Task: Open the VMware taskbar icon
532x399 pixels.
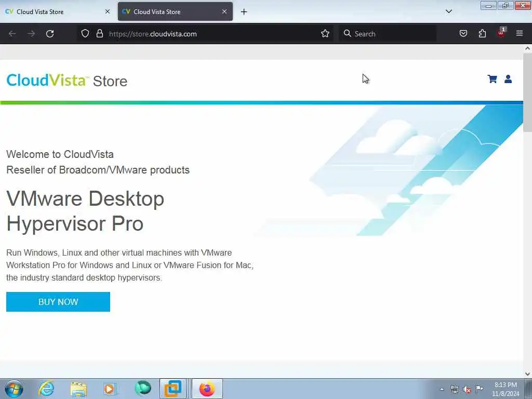Action: tap(173, 389)
